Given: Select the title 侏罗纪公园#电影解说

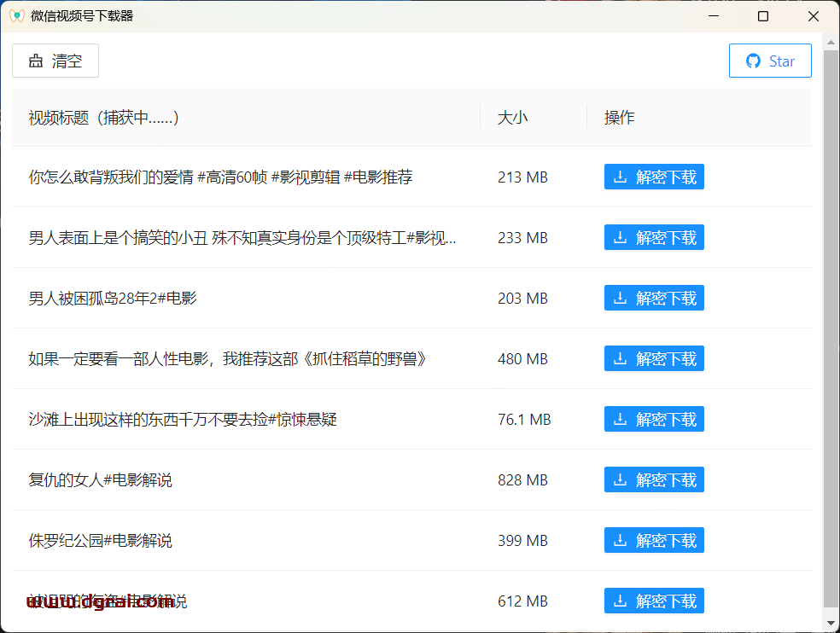Looking at the screenshot, I should [x=100, y=540].
